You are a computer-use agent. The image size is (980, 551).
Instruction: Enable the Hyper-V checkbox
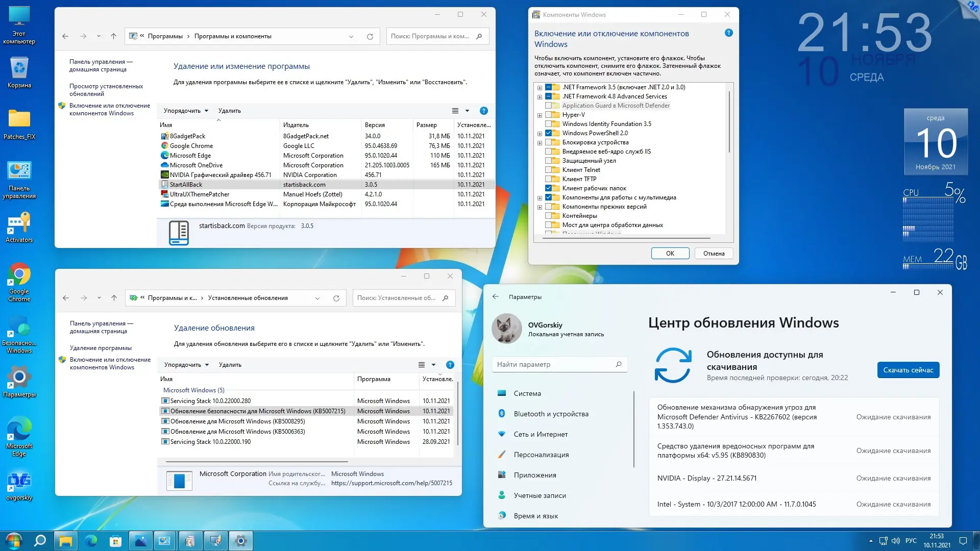(549, 115)
